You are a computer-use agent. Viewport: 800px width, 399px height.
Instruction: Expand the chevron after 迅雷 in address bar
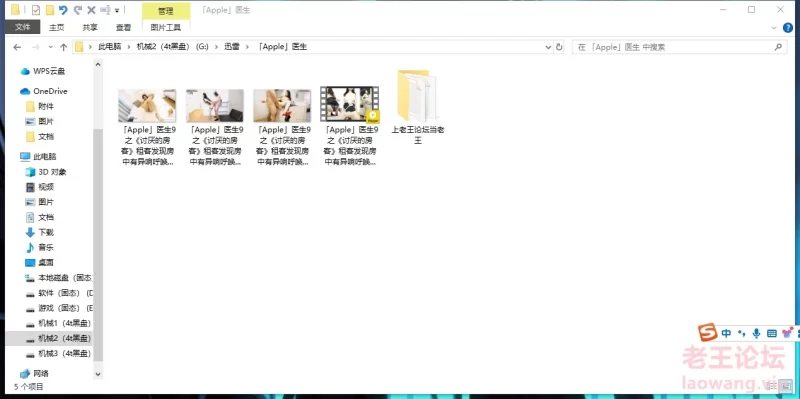click(247, 47)
